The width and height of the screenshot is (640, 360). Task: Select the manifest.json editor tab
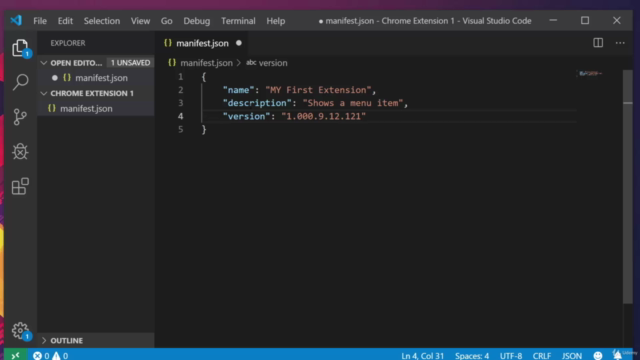(x=202, y=43)
